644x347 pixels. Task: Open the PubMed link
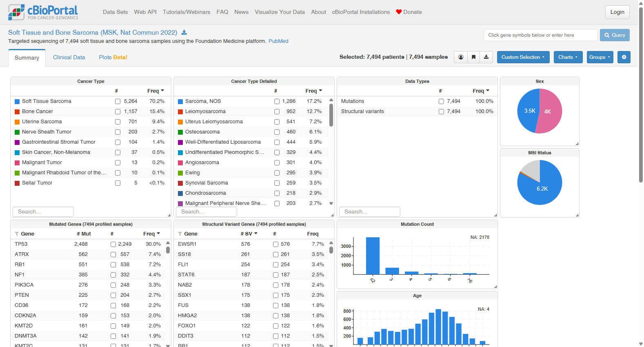278,41
